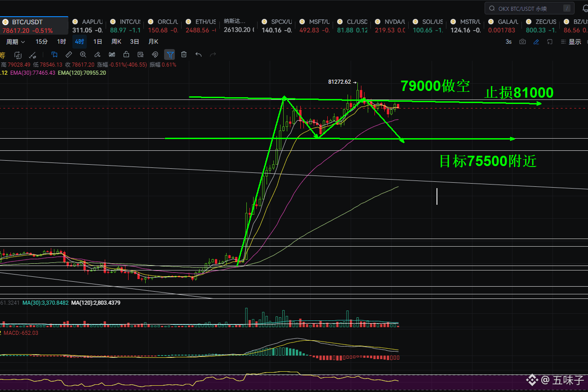Focus the OKX BTC/USDT search field
The width and height of the screenshot is (588, 392).
529,8
